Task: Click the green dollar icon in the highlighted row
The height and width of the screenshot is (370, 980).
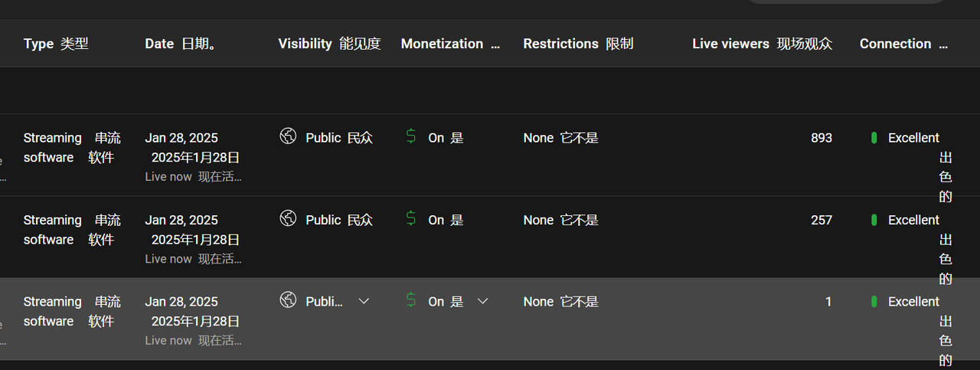Action: pyautogui.click(x=411, y=300)
